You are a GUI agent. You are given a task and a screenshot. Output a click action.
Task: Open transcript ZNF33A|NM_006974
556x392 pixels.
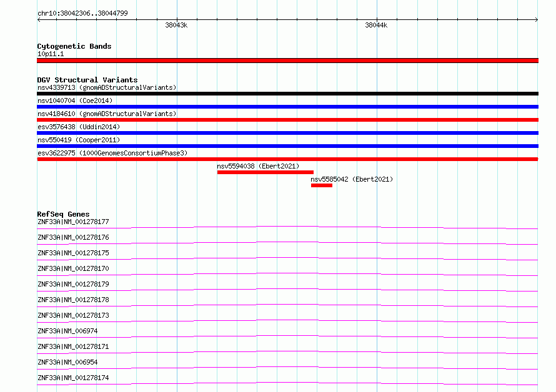click(67, 331)
